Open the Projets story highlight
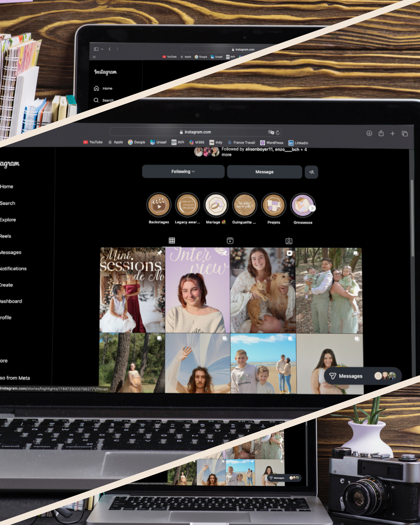 click(274, 205)
